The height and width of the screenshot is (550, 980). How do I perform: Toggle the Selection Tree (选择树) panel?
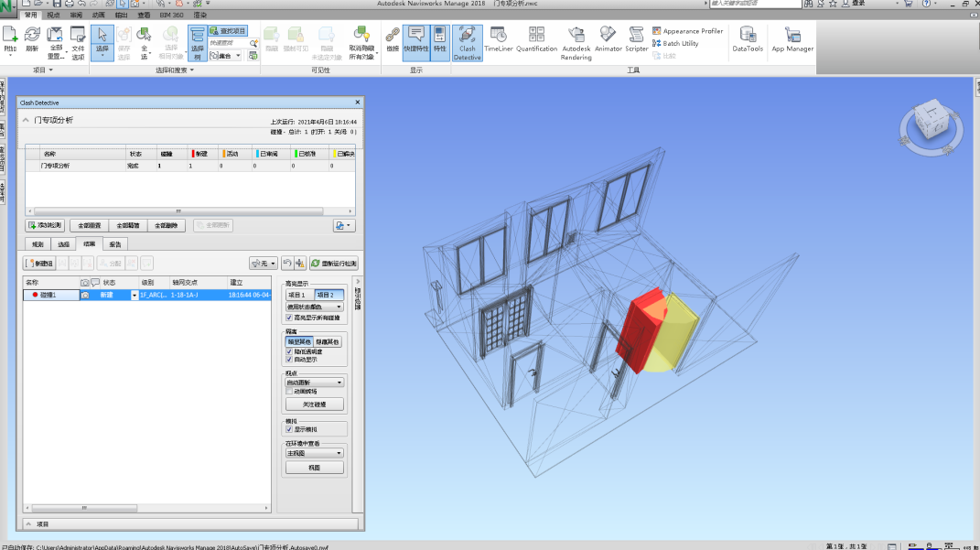pyautogui.click(x=198, y=42)
